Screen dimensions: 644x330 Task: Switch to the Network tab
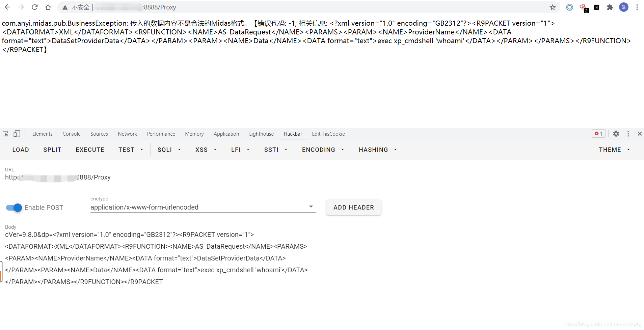pos(128,134)
